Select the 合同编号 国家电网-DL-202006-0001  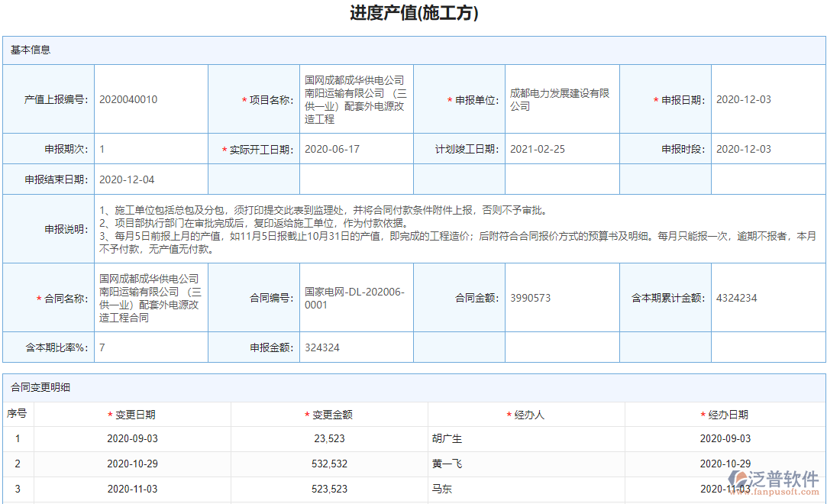pyautogui.click(x=356, y=298)
